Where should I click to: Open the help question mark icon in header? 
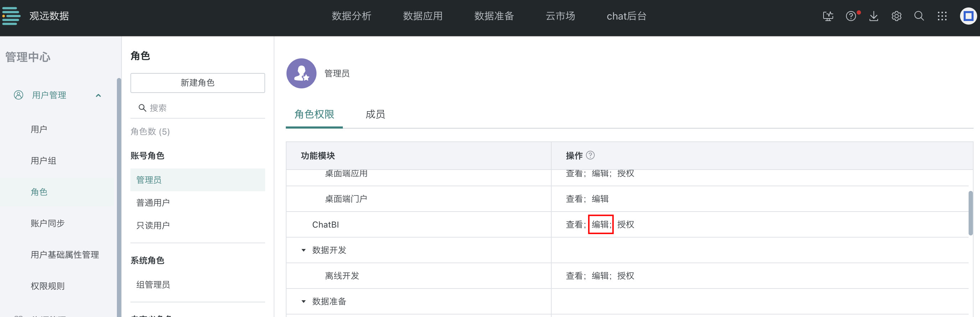(x=851, y=16)
